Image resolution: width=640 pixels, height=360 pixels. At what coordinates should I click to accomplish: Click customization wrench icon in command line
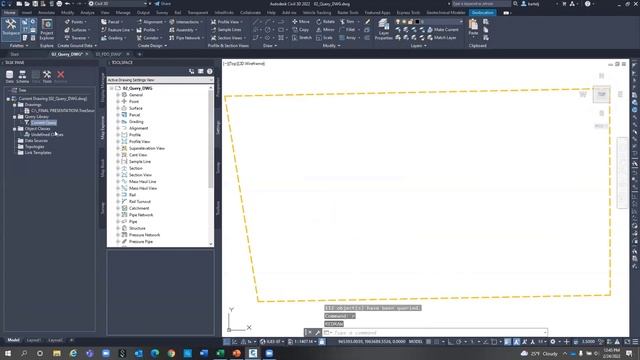(317, 333)
